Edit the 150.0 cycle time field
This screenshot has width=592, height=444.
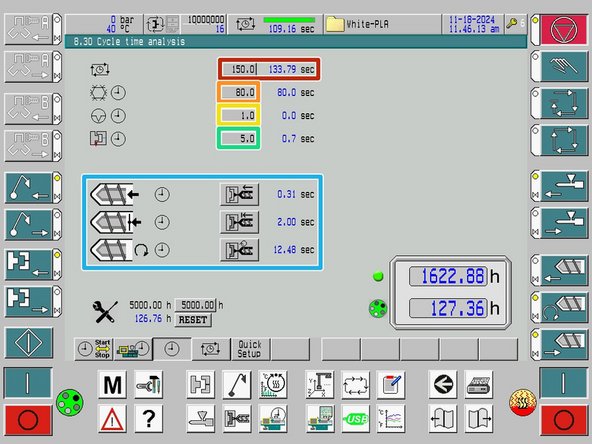click(x=239, y=69)
